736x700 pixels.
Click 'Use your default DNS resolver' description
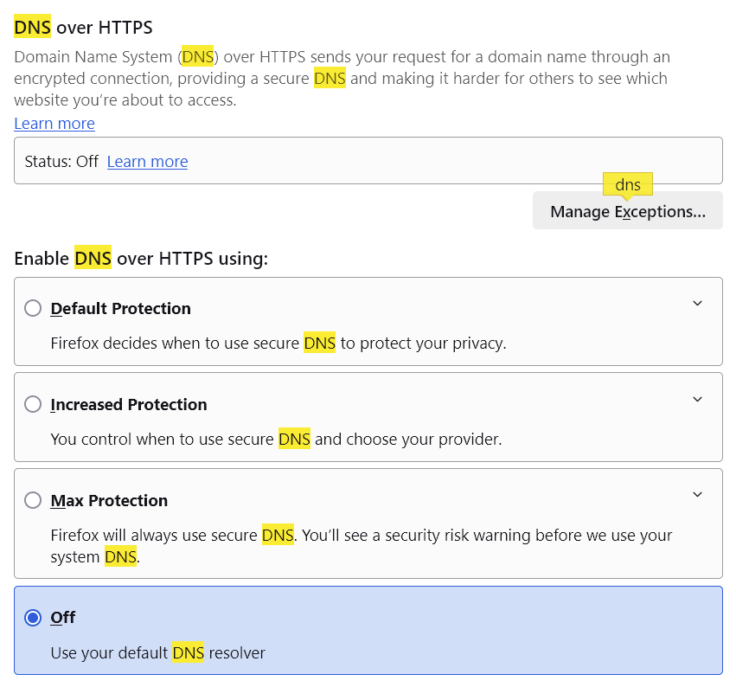(157, 652)
